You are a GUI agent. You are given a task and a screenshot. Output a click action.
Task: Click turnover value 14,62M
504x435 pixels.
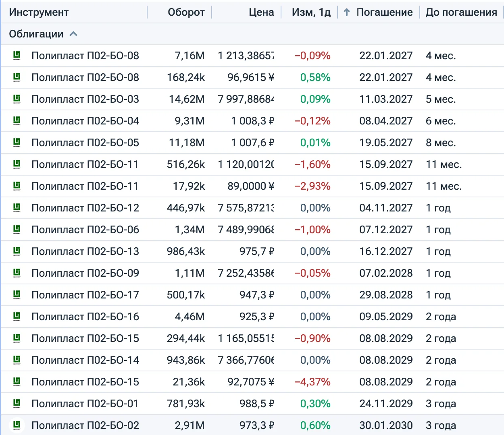(187, 99)
